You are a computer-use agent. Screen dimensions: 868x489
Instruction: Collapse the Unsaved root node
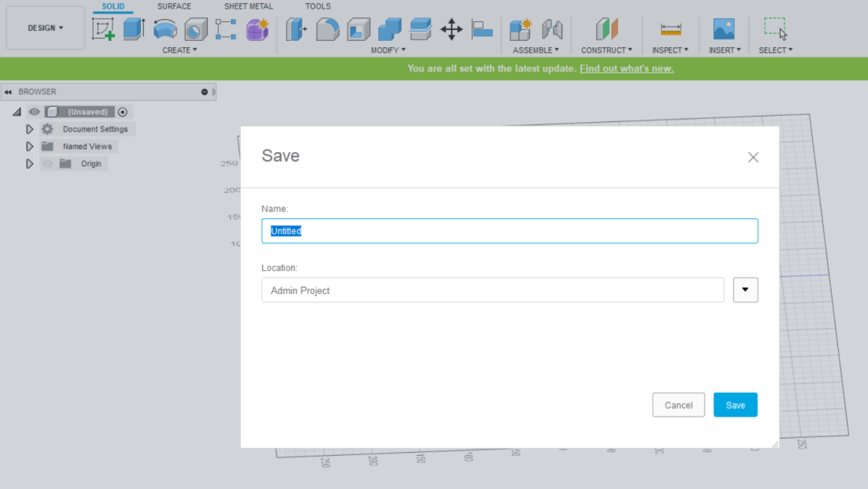17,112
